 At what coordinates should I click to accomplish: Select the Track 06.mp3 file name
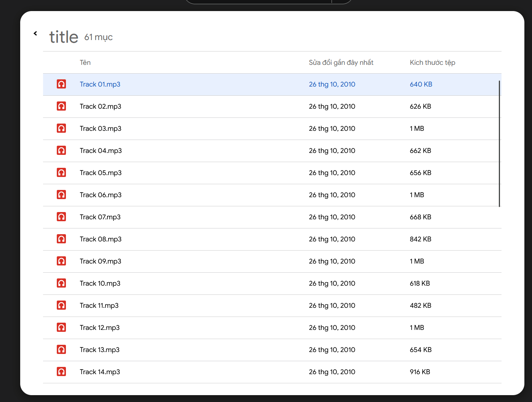pyautogui.click(x=101, y=195)
